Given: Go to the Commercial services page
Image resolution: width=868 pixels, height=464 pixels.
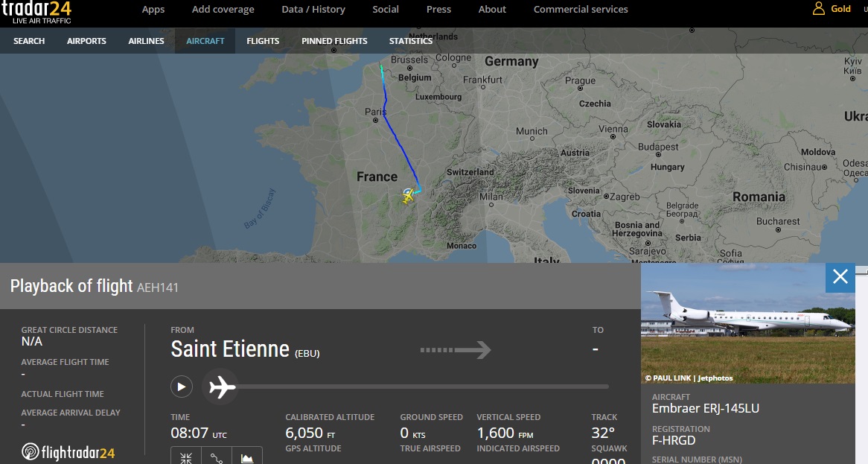Looking at the screenshot, I should pyautogui.click(x=581, y=10).
